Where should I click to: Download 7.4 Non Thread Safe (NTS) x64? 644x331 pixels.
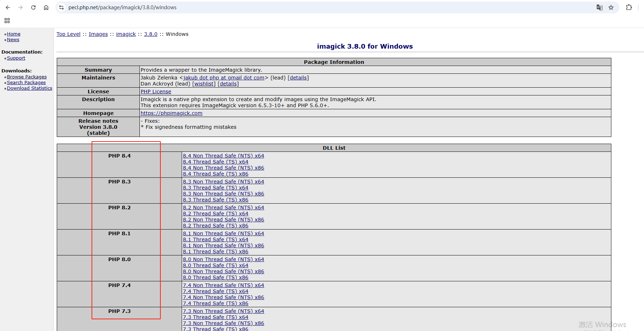pyautogui.click(x=224, y=285)
